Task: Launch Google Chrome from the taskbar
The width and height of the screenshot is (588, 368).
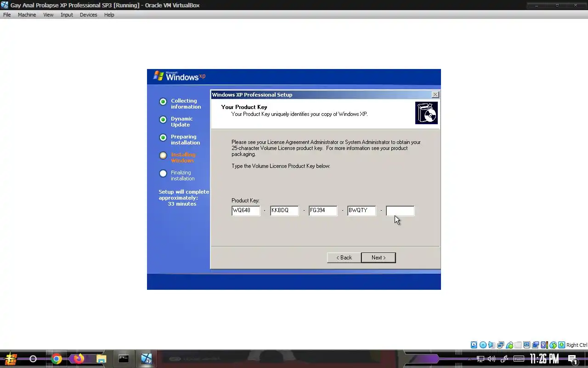Action: 57,359
